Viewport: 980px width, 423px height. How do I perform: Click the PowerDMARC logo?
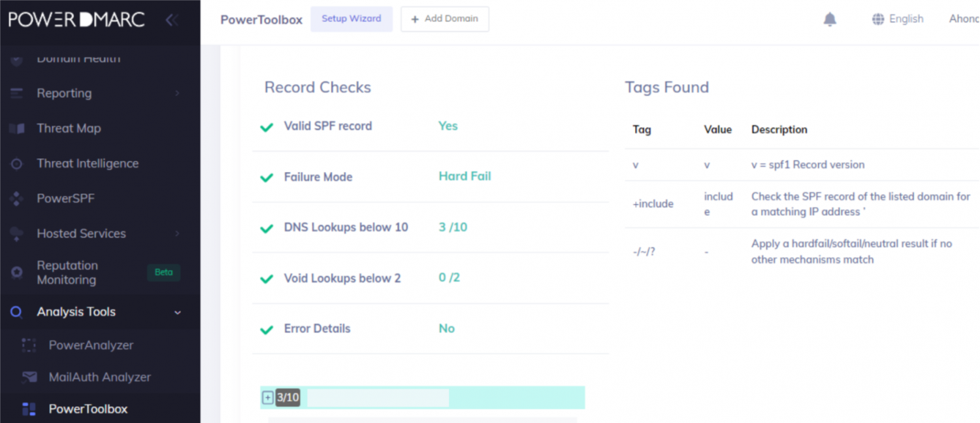[x=76, y=19]
